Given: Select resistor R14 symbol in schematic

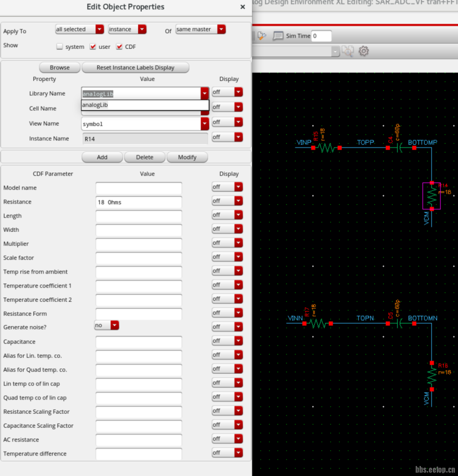Looking at the screenshot, I should [431, 196].
